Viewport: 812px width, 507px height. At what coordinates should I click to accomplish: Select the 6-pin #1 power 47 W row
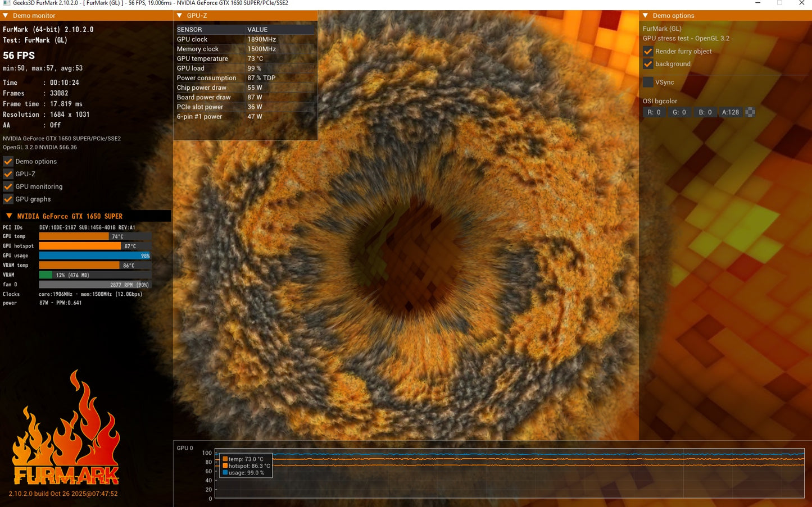(245, 117)
